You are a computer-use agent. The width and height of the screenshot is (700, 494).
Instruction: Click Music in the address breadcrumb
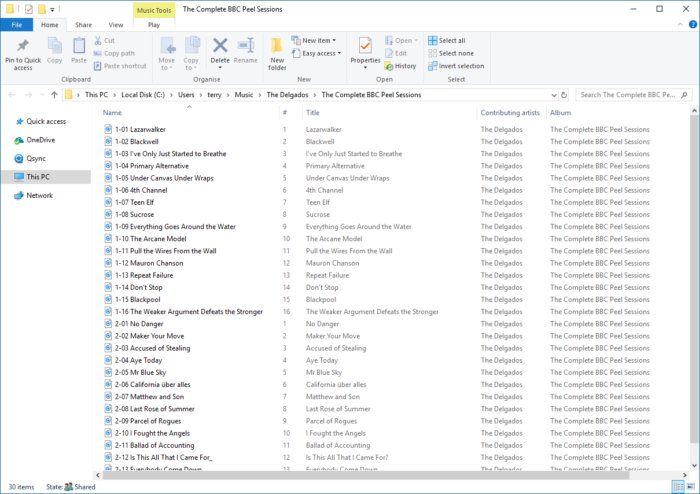tap(244, 95)
